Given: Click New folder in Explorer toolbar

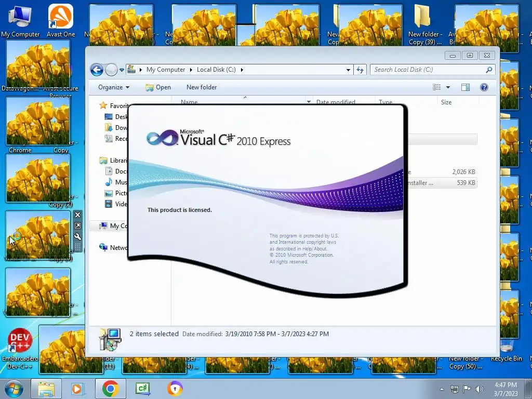Looking at the screenshot, I should (x=202, y=87).
